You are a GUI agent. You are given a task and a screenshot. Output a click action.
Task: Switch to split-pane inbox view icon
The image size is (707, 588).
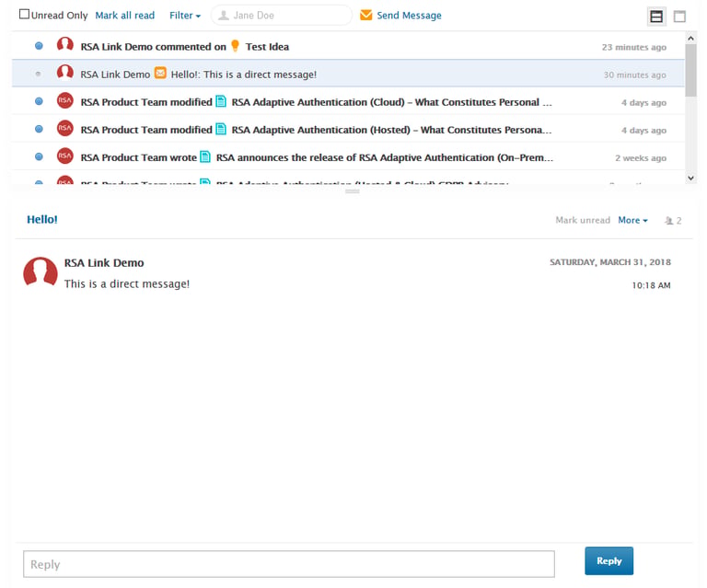pyautogui.click(x=656, y=17)
